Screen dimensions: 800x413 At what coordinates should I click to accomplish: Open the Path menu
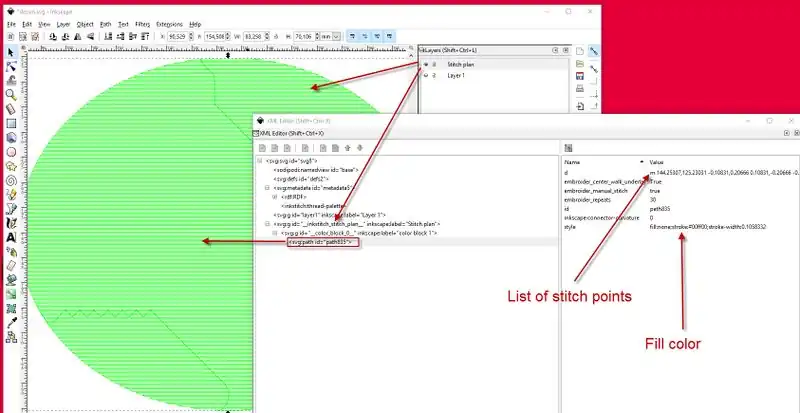(x=106, y=24)
